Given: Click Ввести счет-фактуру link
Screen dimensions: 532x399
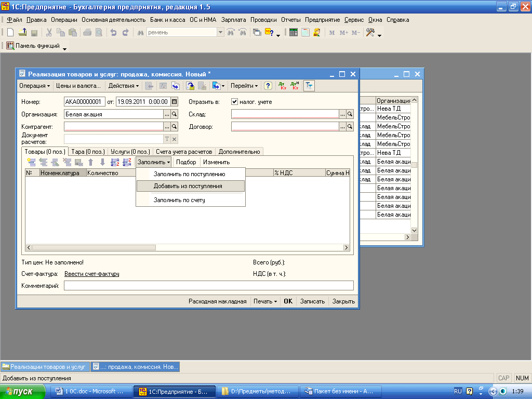Looking at the screenshot, I should 91,274.
